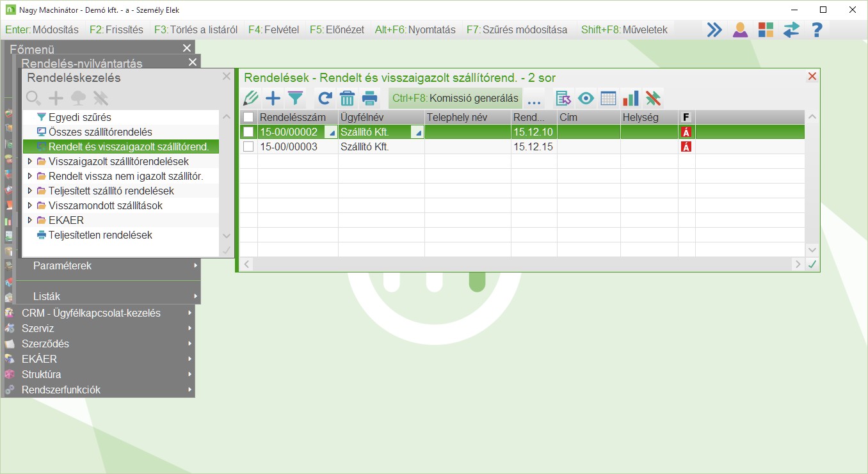
Task: Open the Rendszerfunkciók menu item
Action: pos(98,390)
